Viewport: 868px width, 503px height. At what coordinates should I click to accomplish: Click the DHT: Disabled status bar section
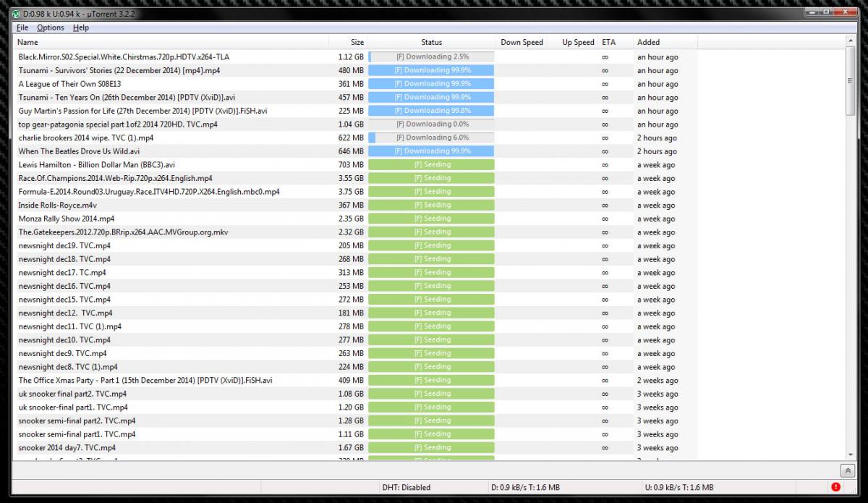(x=406, y=487)
